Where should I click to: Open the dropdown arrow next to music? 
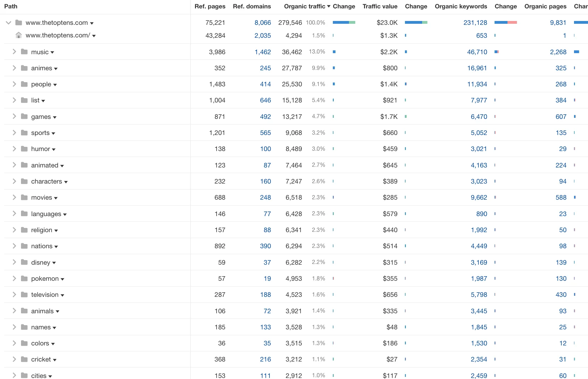point(52,52)
